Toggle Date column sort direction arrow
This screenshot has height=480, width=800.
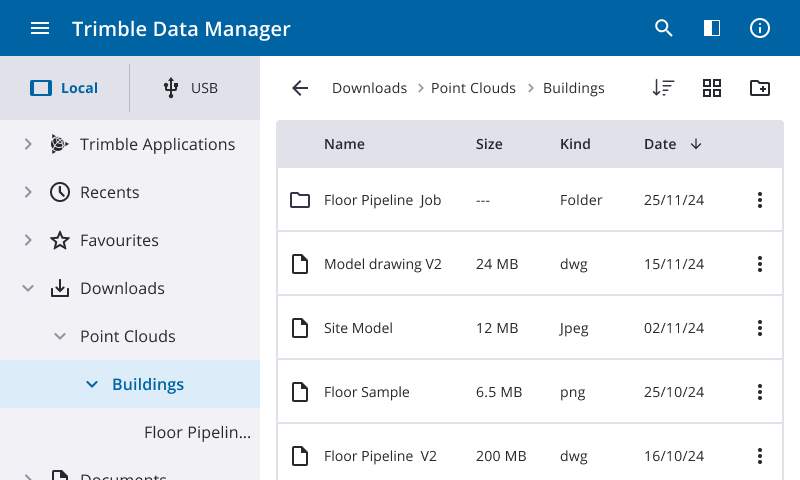pos(696,144)
